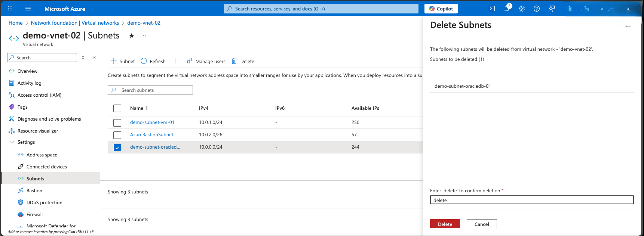Open Bastion in the sidebar
This screenshot has width=644, height=236.
(34, 190)
